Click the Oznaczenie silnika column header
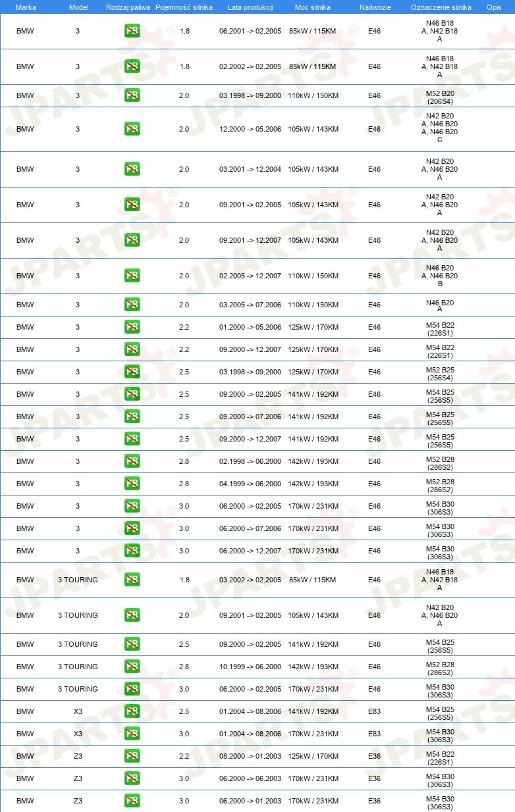The height and width of the screenshot is (812, 515). pyautogui.click(x=441, y=7)
